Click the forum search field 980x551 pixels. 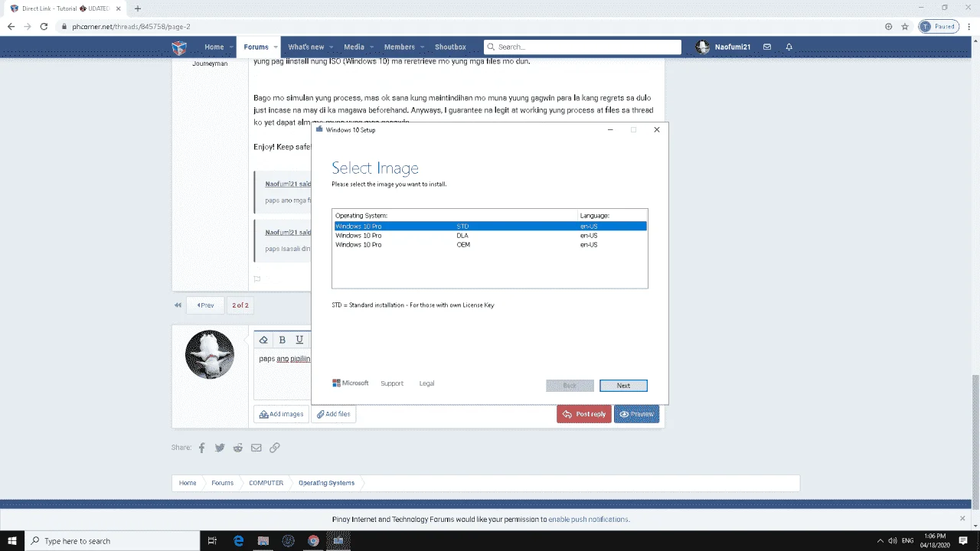[583, 47]
